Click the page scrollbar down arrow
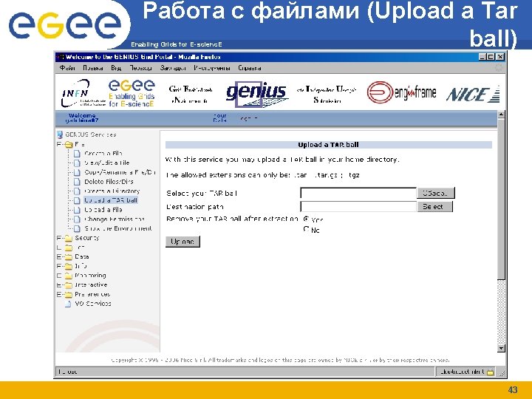The width and height of the screenshot is (532, 399). 502,349
